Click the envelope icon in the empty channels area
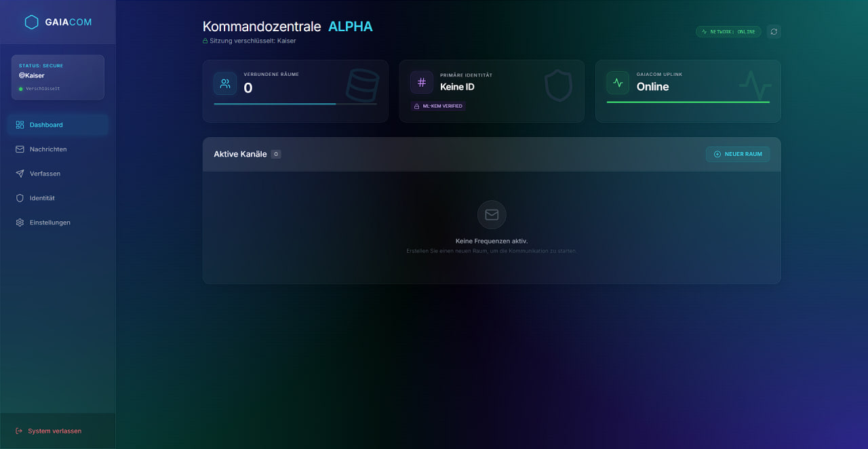Viewport: 868px width, 449px height. 491,214
